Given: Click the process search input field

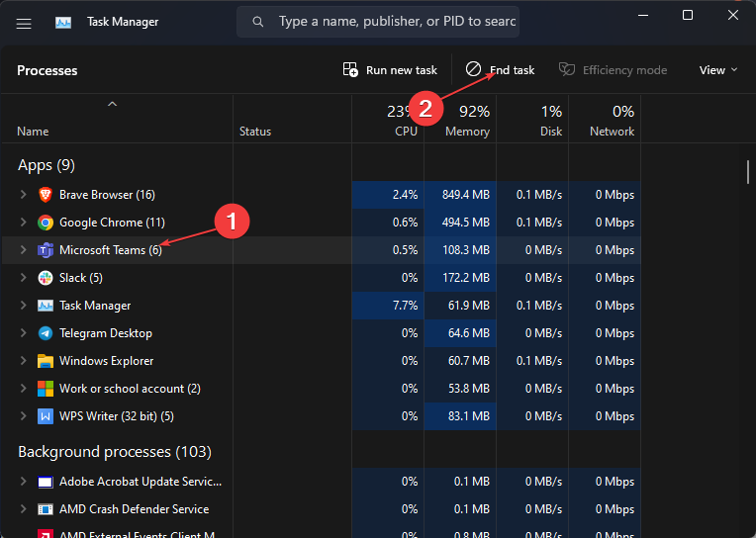Looking at the screenshot, I should click(378, 22).
